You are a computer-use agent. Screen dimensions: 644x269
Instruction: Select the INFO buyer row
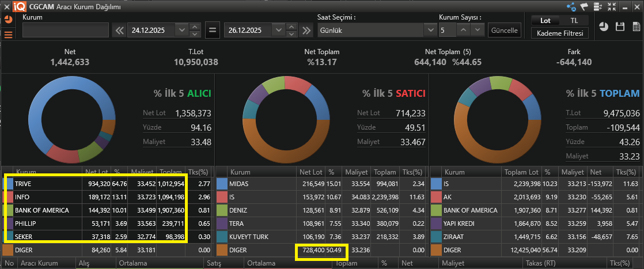(x=106, y=197)
